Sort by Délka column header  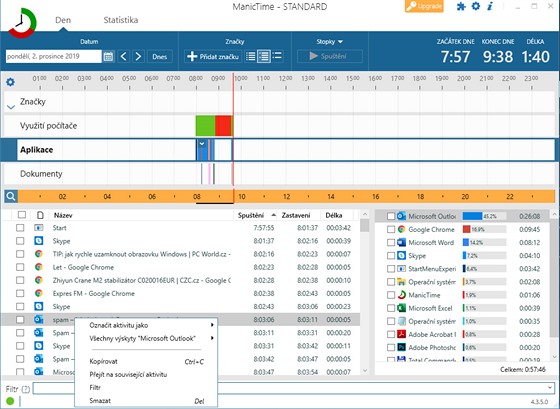point(334,215)
